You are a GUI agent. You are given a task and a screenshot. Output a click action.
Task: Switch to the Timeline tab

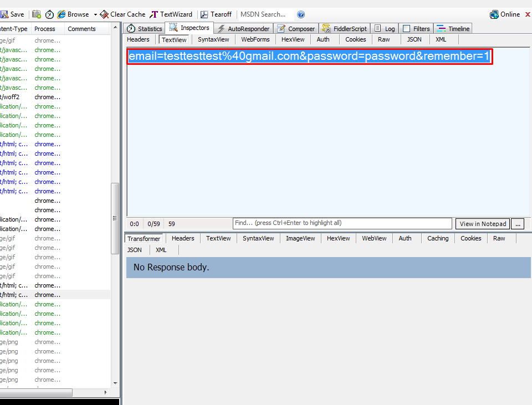click(453, 28)
